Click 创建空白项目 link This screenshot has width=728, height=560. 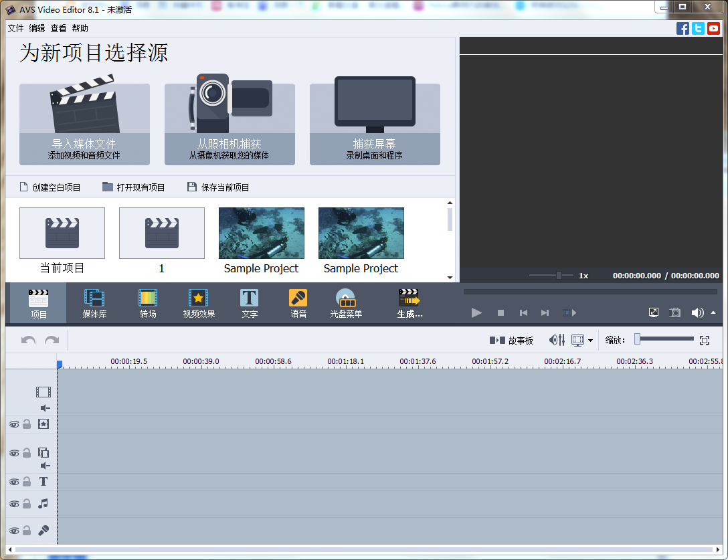point(50,187)
